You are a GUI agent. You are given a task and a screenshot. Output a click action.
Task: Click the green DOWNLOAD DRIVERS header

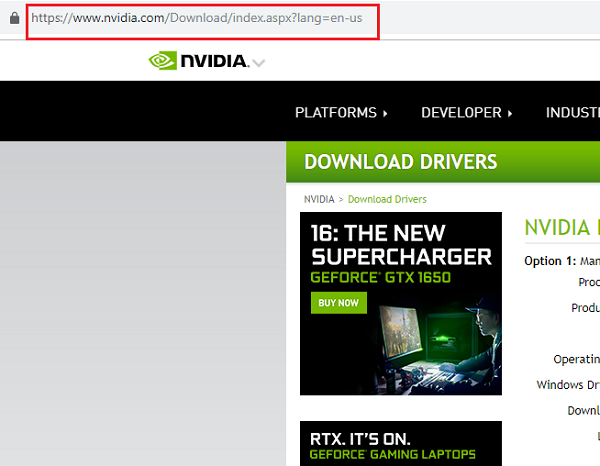400,162
